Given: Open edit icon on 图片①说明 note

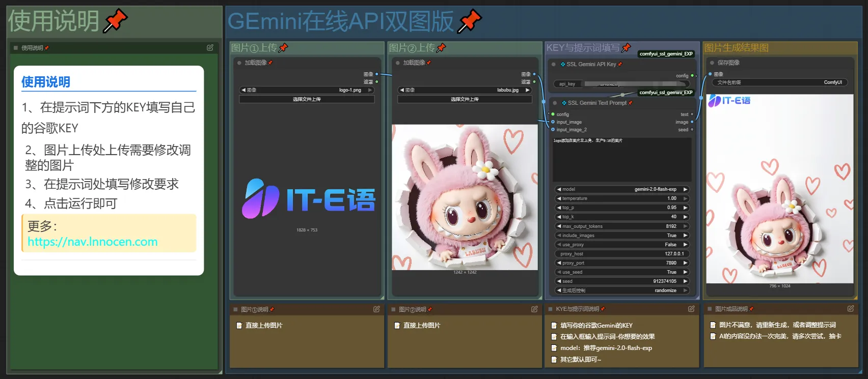Looking at the screenshot, I should 376,309.
